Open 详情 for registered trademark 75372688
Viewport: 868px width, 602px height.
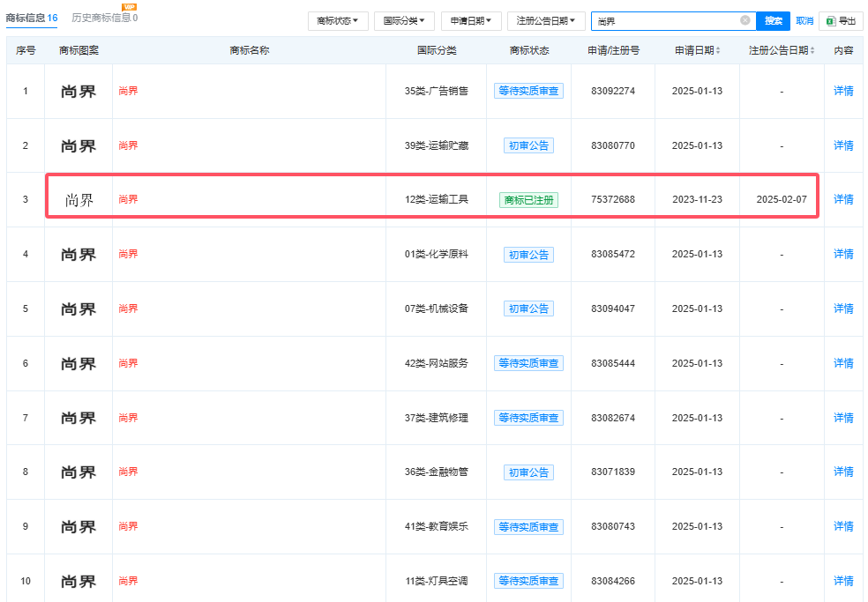click(x=843, y=199)
